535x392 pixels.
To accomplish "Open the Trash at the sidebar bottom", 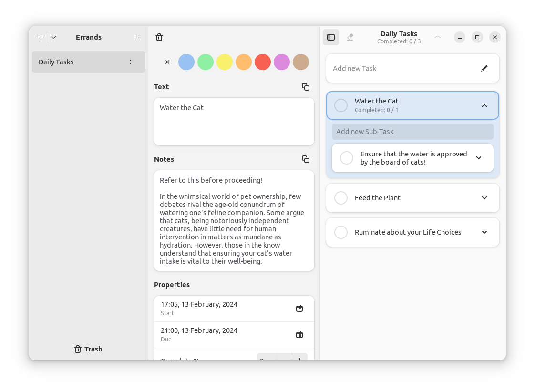I will [88, 349].
